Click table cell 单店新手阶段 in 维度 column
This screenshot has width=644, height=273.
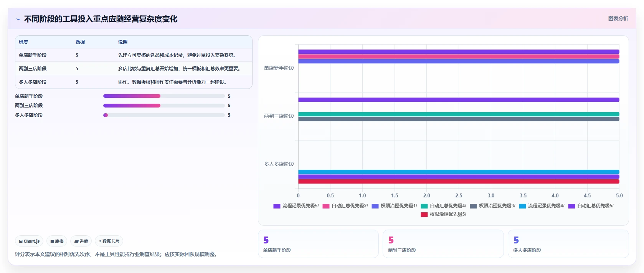33,55
